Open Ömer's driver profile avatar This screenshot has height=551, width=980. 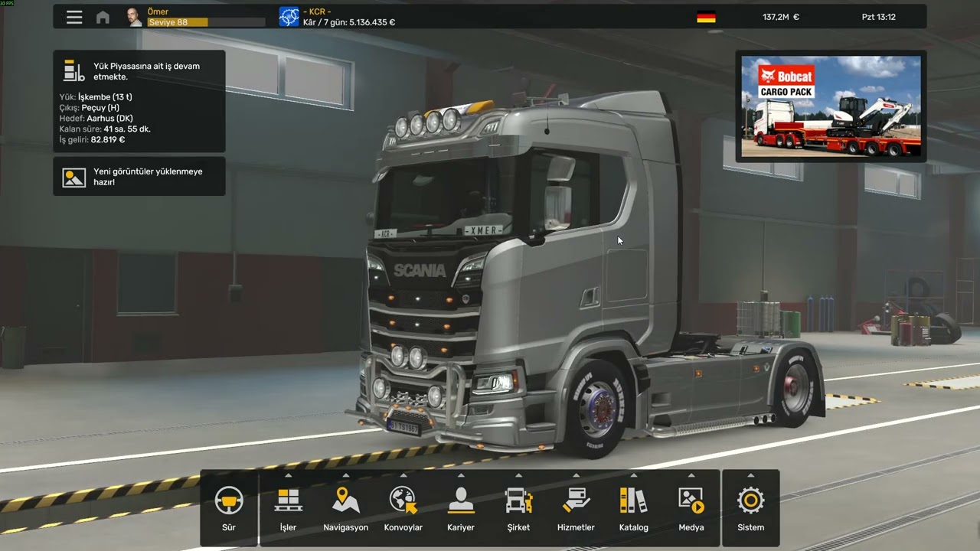click(x=134, y=17)
